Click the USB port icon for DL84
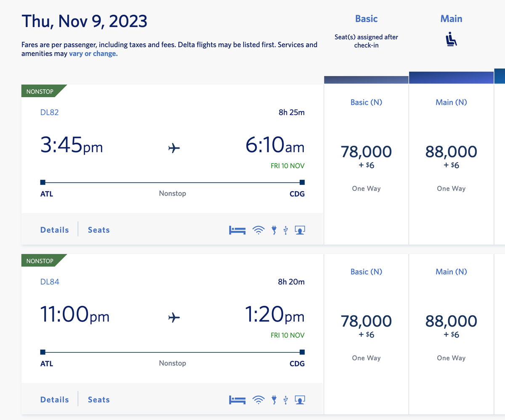 pyautogui.click(x=285, y=400)
